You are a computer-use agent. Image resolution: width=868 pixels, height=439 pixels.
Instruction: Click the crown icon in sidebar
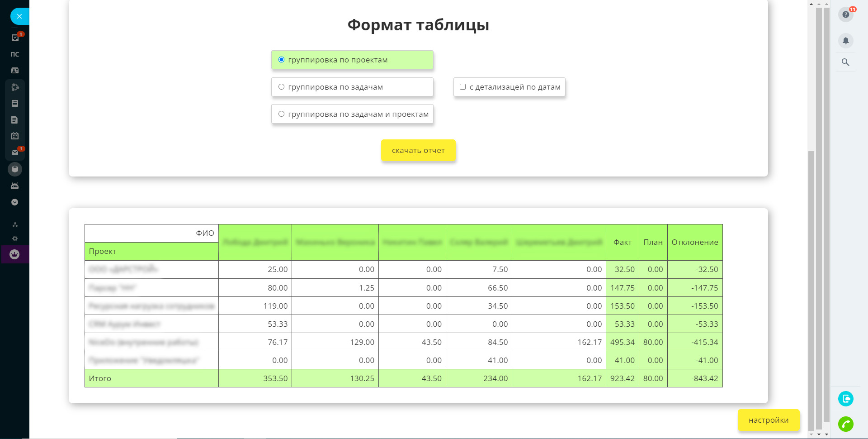pos(15,254)
